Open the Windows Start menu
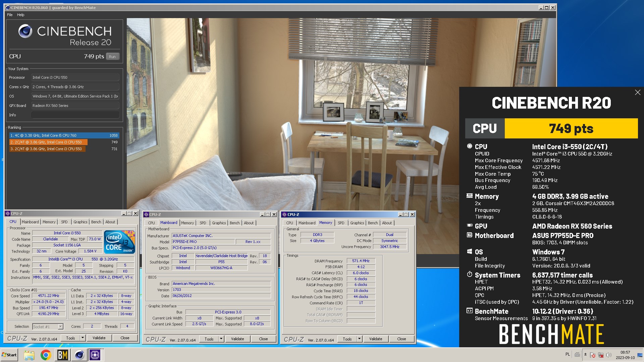644x362 pixels. (x=9, y=355)
